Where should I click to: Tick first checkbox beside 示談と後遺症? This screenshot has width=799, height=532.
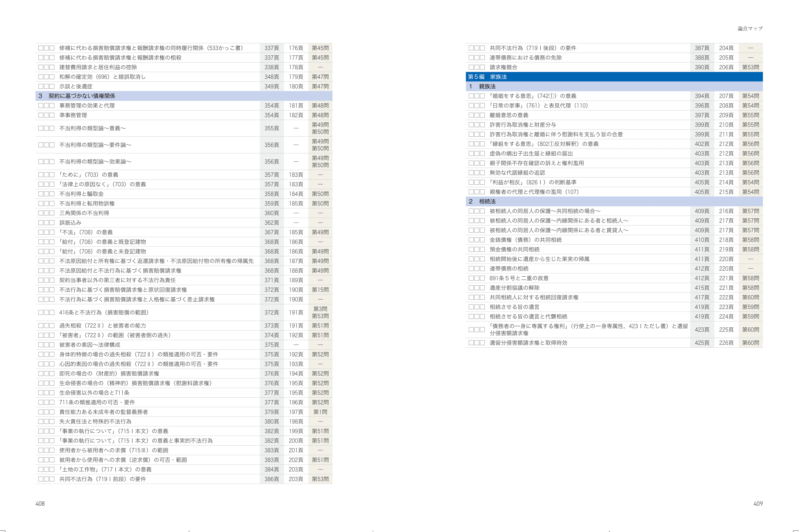click(x=41, y=86)
